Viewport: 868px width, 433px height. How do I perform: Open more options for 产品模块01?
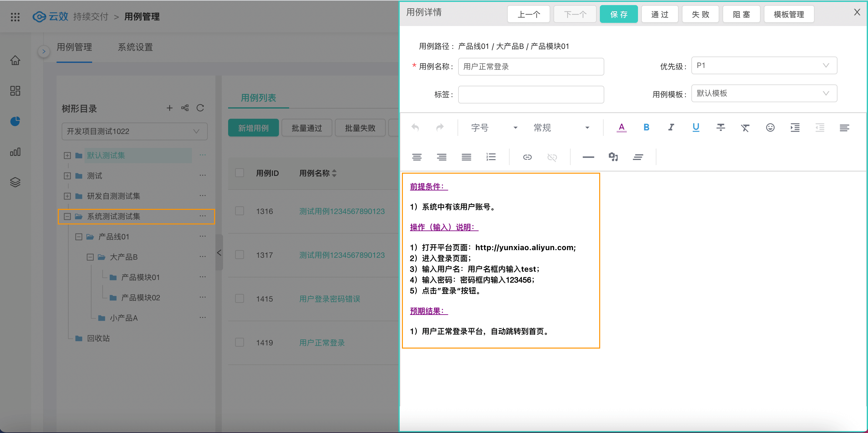click(x=202, y=277)
